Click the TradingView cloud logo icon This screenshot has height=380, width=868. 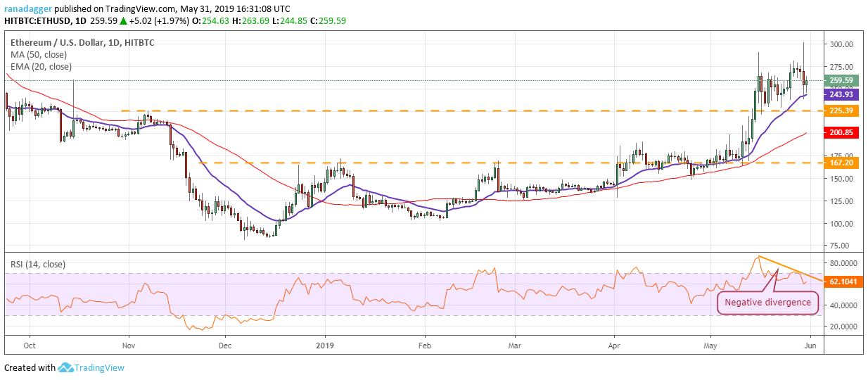click(67, 367)
